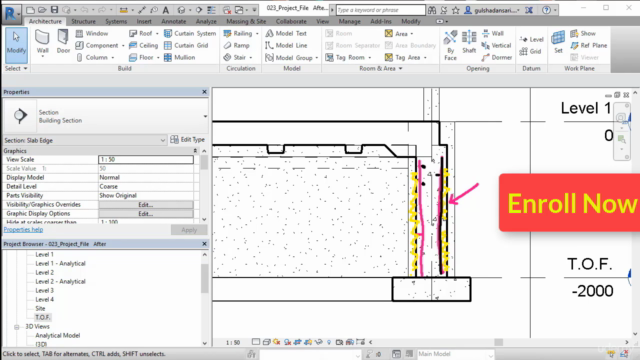Click the Floor tool
640x360 pixels.
tap(141, 58)
